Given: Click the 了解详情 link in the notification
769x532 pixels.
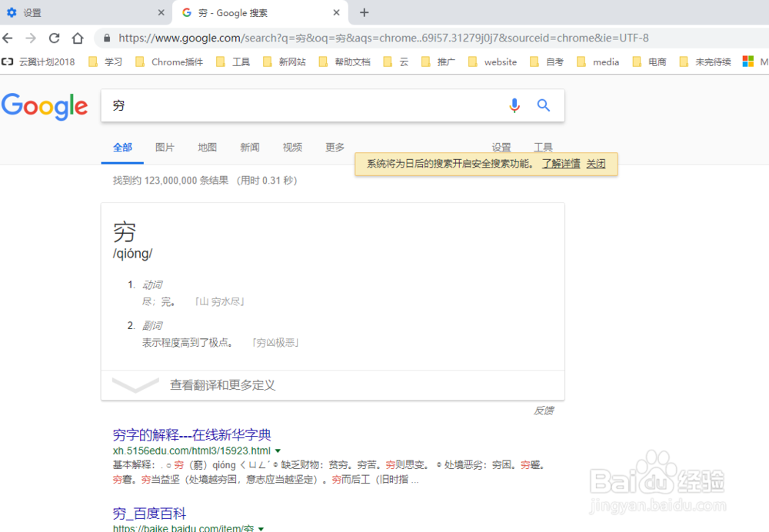Looking at the screenshot, I should 561,164.
